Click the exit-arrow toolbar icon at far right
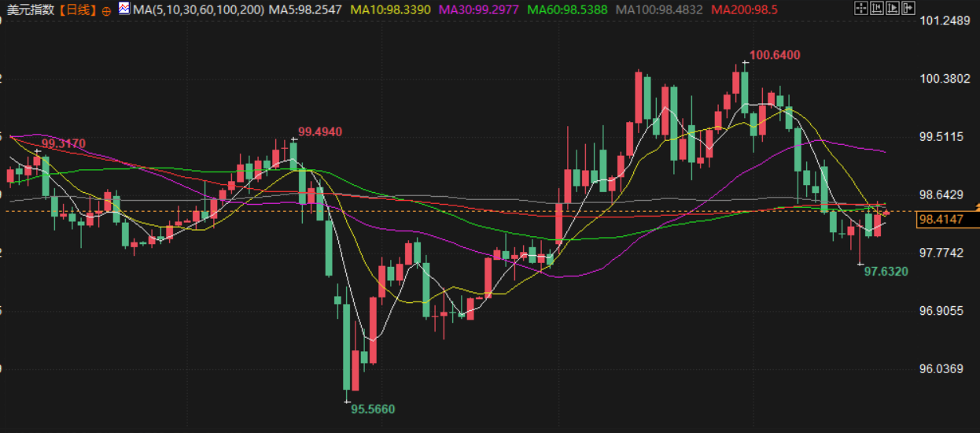980x433 pixels. coord(908,8)
